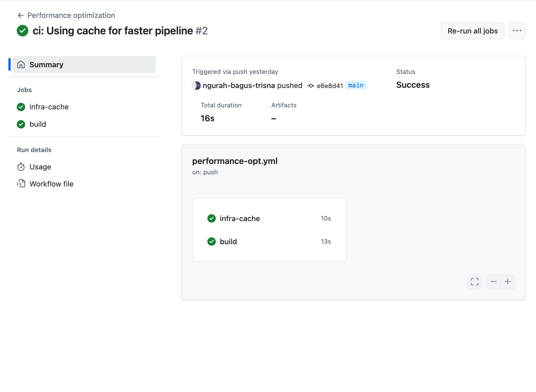Open the ngurah-bagus-trisna profile link
Viewport: 536px width, 392px height.
pos(239,85)
